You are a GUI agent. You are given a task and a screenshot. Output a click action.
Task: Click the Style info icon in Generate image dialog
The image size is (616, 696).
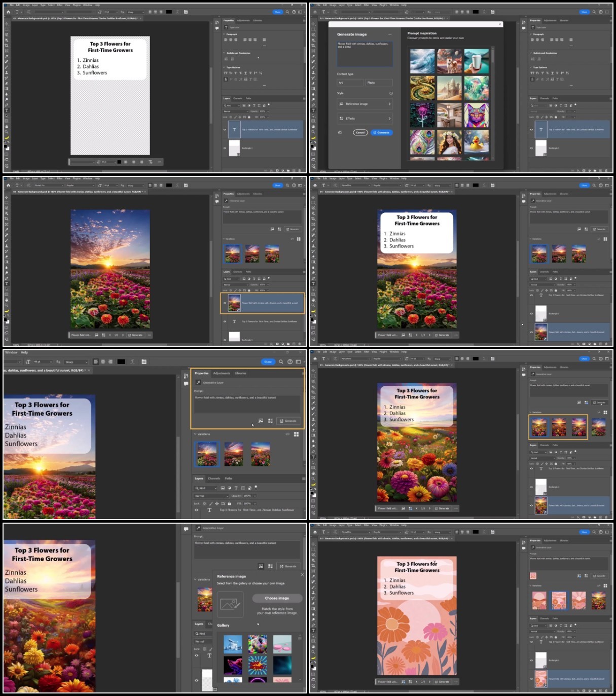391,93
